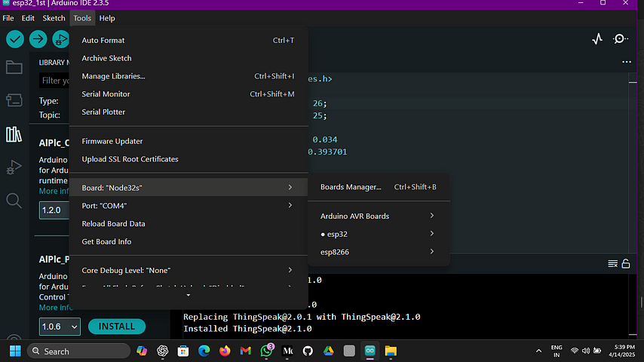Select Serial Plotter in Tools menu

[189, 112]
